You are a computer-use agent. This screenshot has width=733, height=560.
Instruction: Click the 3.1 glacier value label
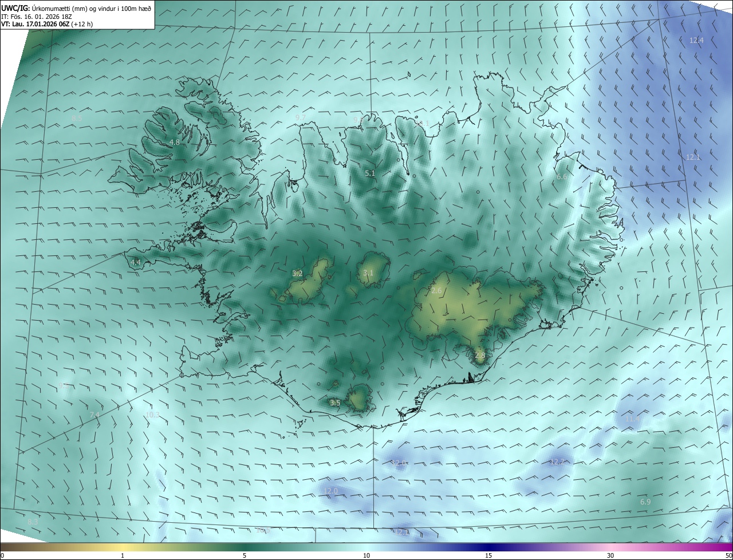click(x=368, y=273)
